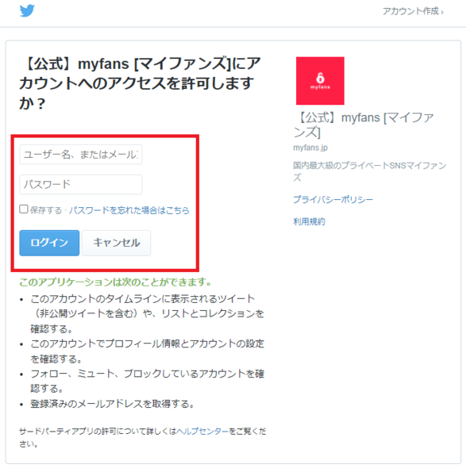
Task: Click the myfans.jp domain text
Action: coord(310,148)
